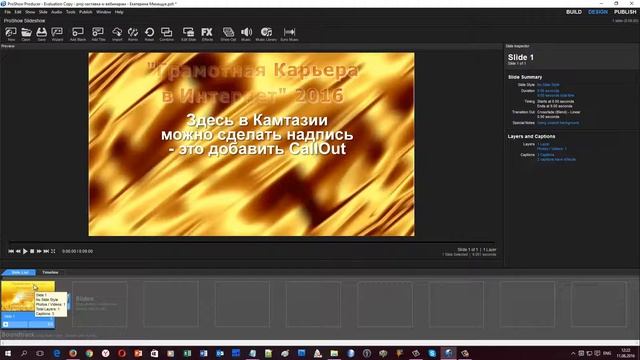Launch the Wizard from the toolbar
This screenshot has height=360, width=640.
click(x=58, y=33)
